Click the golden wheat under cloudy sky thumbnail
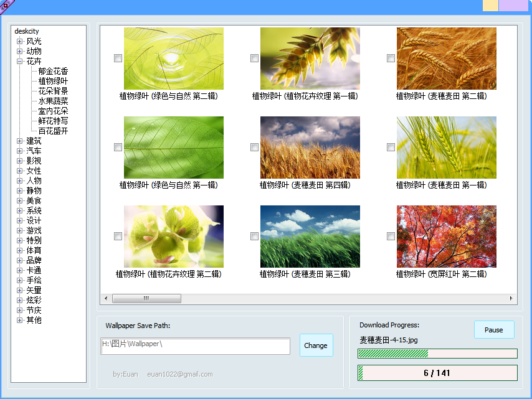Screen dimensions: 532x399 [310, 147]
